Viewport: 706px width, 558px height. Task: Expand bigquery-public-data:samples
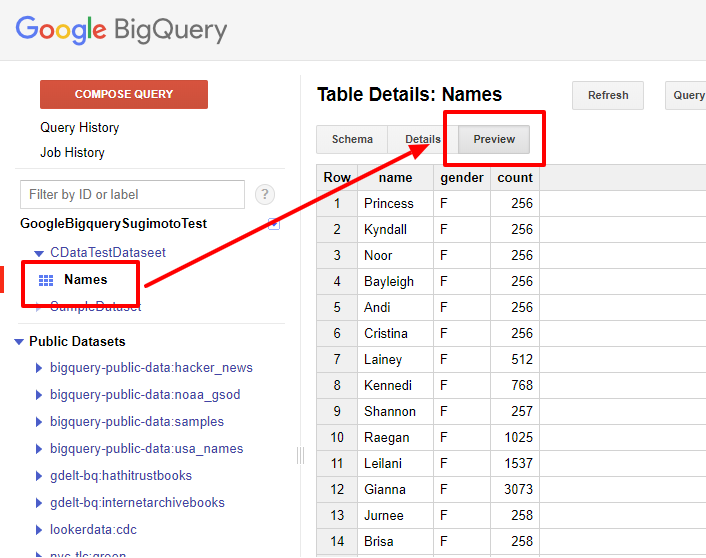click(x=39, y=422)
